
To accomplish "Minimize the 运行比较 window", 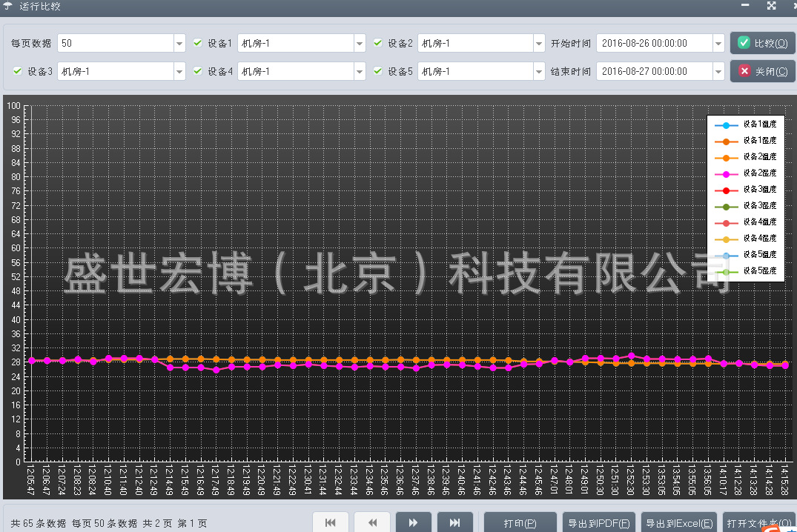I will [745, 5].
